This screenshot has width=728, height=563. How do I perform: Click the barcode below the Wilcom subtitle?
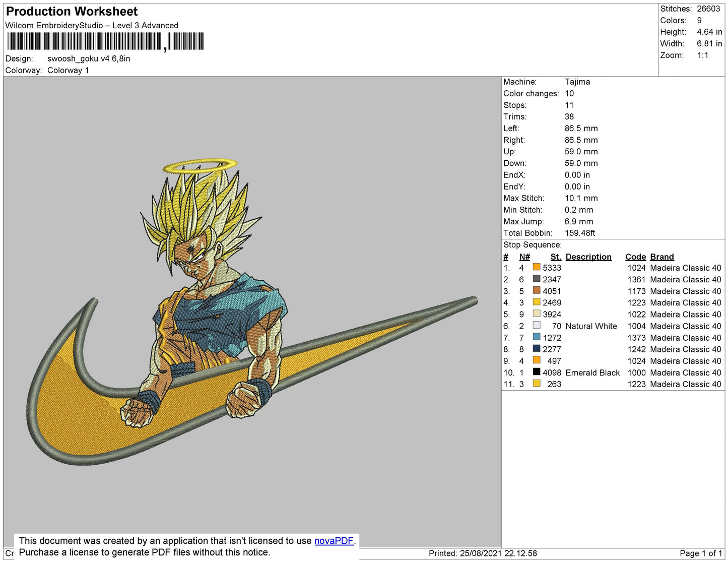[x=105, y=41]
